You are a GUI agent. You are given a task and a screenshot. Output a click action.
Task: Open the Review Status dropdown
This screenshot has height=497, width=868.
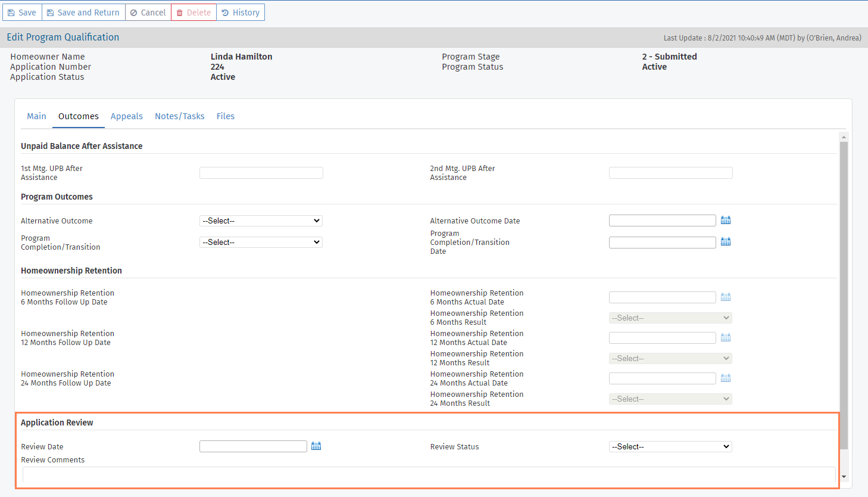click(670, 447)
